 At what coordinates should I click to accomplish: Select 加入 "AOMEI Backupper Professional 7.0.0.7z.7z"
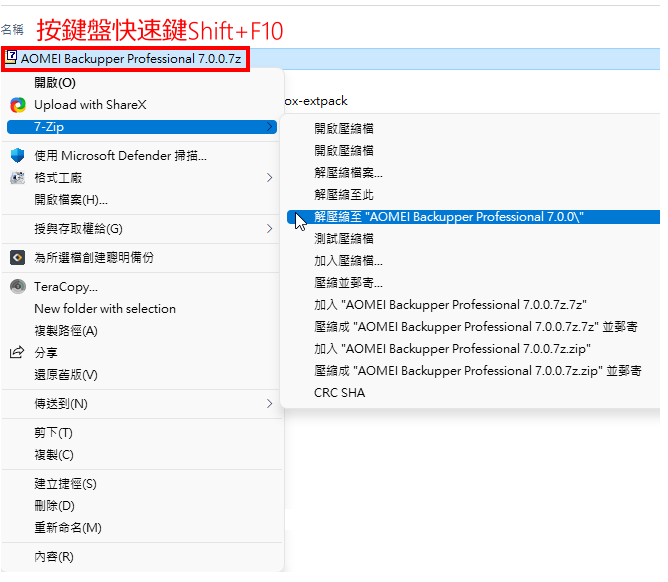click(x=450, y=305)
